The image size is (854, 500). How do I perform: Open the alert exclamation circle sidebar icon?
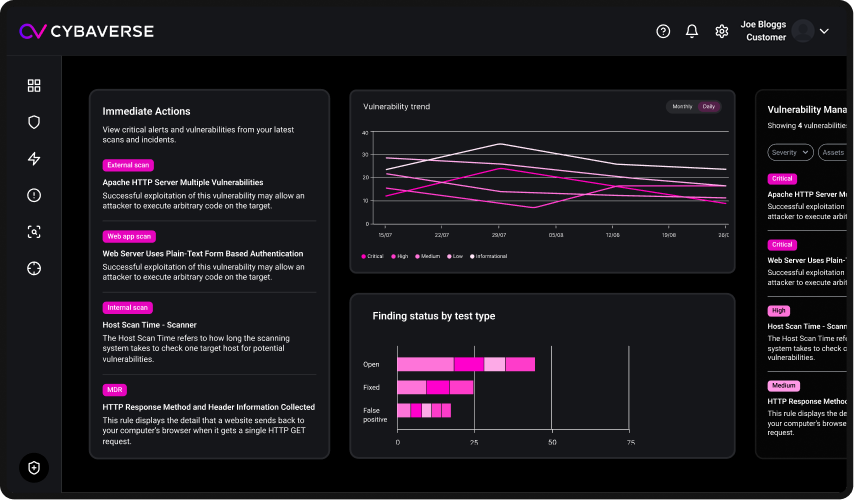pos(34,195)
